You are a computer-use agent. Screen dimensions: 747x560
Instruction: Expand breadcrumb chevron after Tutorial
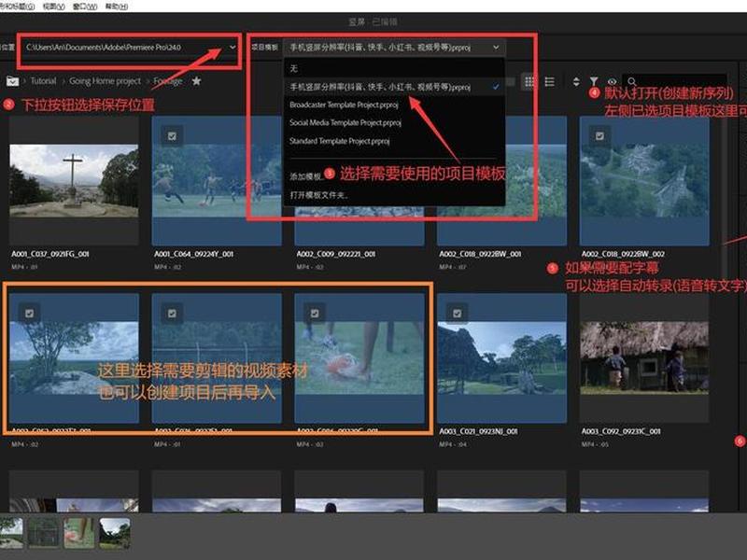click(63, 81)
